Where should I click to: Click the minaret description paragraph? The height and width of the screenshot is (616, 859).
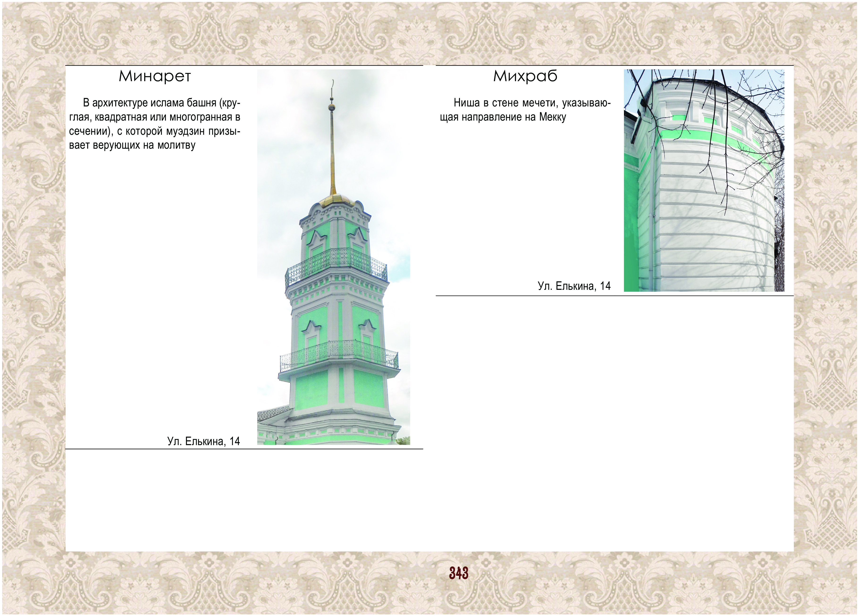[155, 124]
